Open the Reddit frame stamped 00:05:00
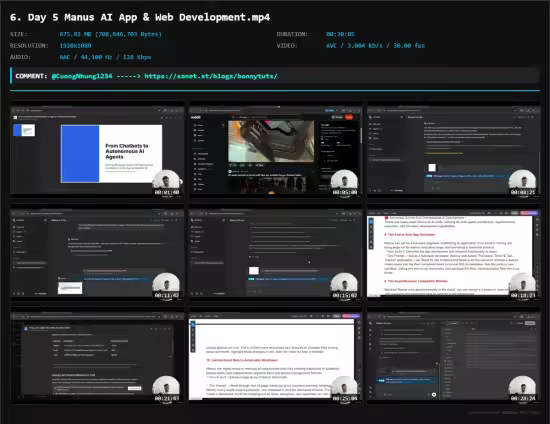The image size is (550, 424). pos(275,150)
